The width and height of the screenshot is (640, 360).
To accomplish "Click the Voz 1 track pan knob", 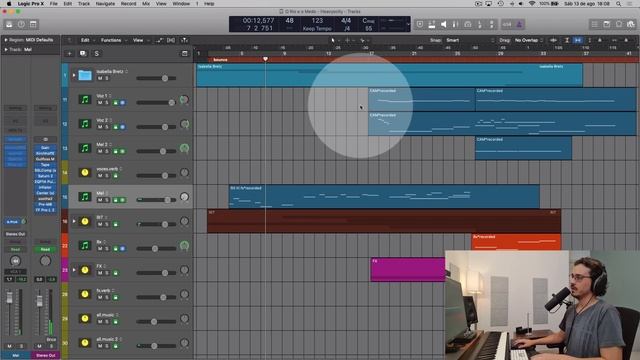I will point(184,100).
